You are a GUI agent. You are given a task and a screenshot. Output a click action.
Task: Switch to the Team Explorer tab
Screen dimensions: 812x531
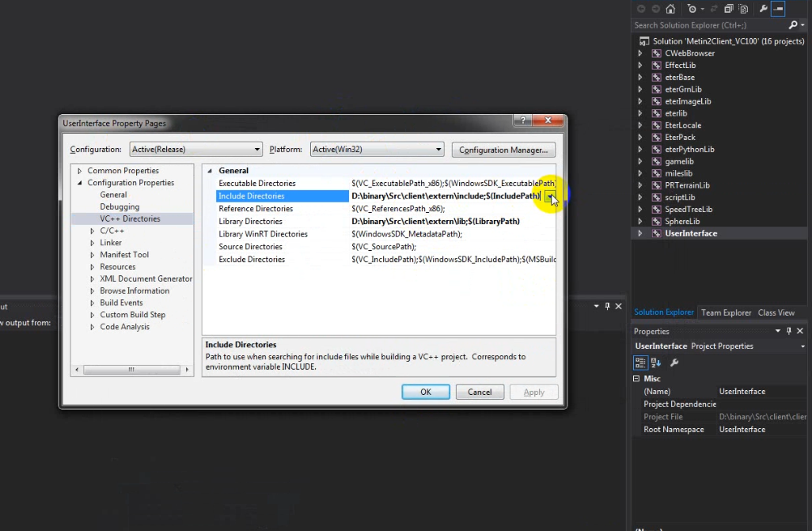click(x=726, y=313)
